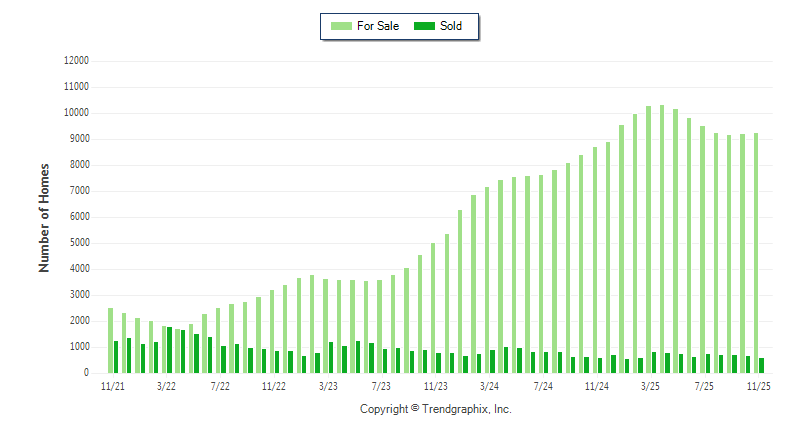800x434 pixels.
Task: Click the Sold bar at 11/25
Action: point(762,365)
